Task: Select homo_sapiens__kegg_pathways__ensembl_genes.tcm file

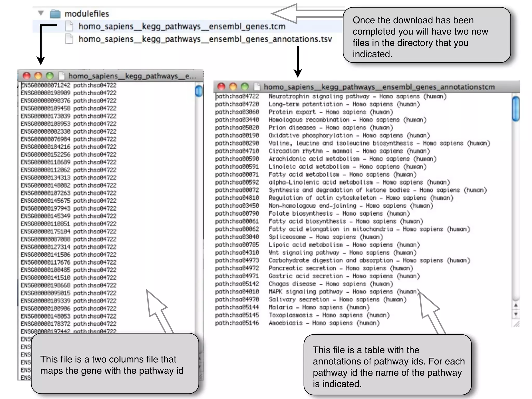Action: point(182,26)
